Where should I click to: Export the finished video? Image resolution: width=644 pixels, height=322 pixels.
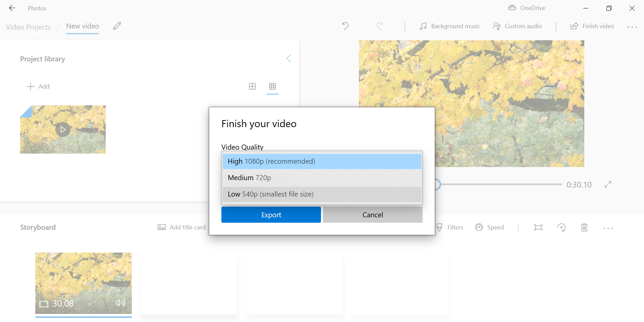pyautogui.click(x=271, y=215)
